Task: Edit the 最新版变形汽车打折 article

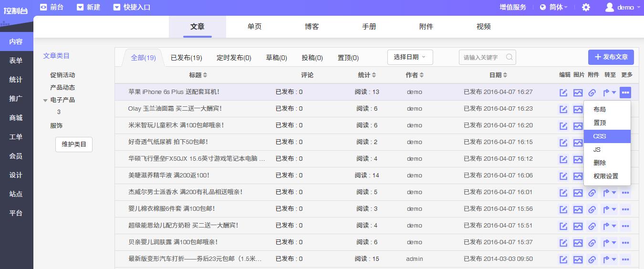Action: 563,259
